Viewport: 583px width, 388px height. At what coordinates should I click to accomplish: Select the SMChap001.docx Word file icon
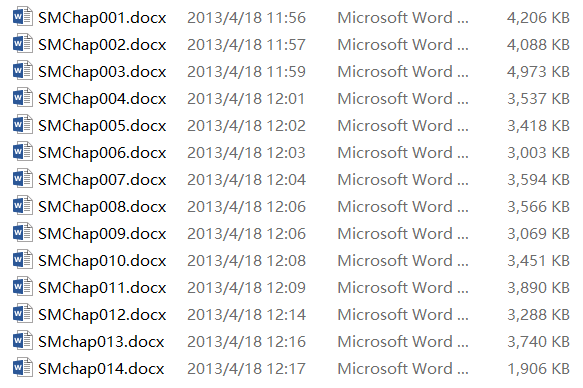point(23,17)
